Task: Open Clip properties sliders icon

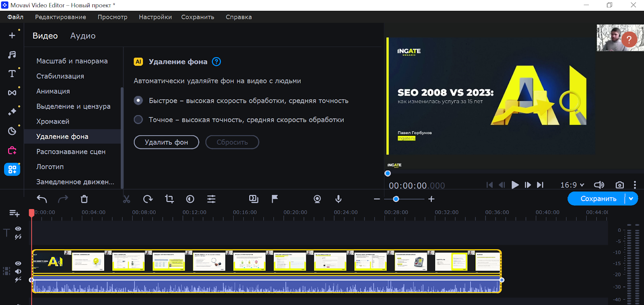Action: (211, 199)
